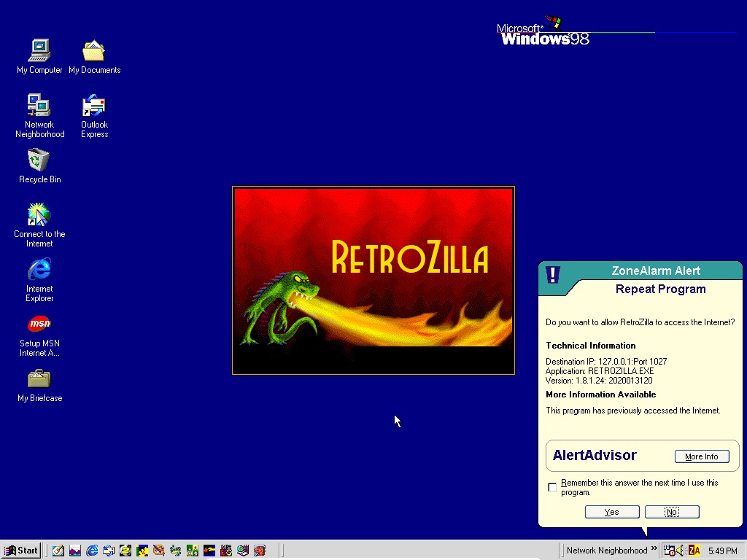This screenshot has width=747, height=560.
Task: Enable Remember this answer for RetroZilla
Action: [x=552, y=487]
